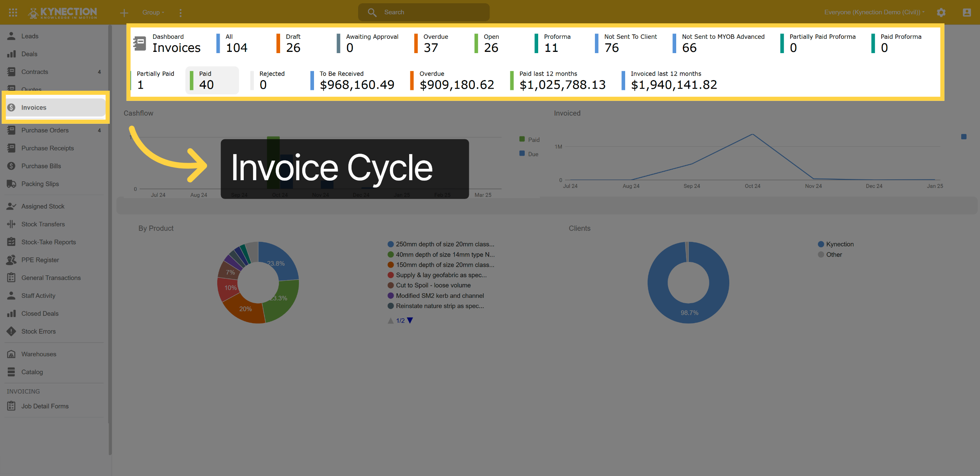980x476 pixels.
Task: Toggle Kynection in Clients legend
Action: point(836,244)
